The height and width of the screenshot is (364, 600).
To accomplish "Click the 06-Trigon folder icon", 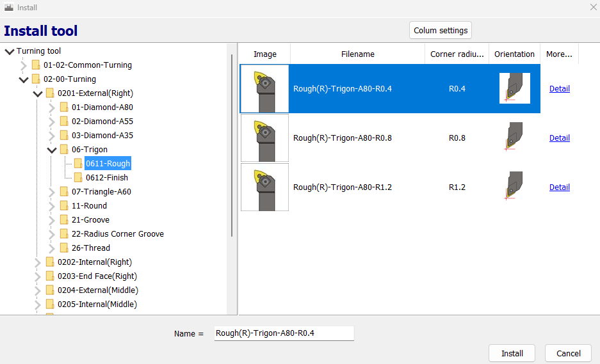I will coord(64,150).
